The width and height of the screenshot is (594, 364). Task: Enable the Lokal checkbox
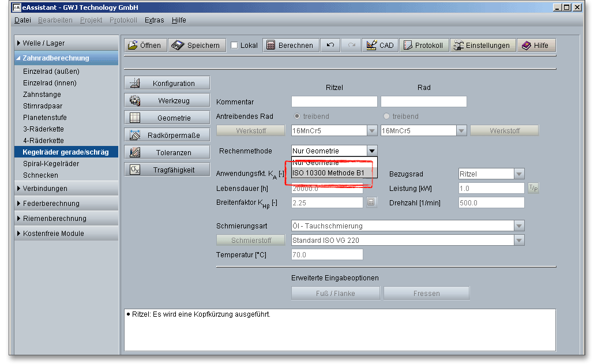235,46
